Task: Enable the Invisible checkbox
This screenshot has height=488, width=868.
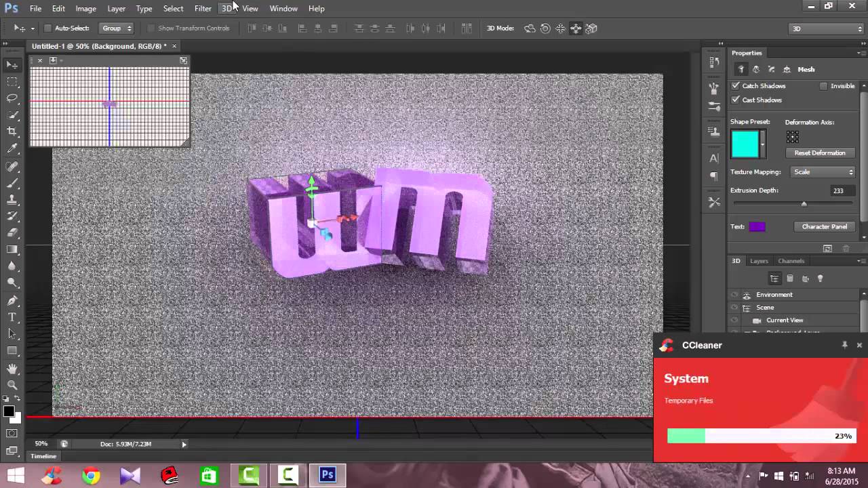Action: coord(823,86)
